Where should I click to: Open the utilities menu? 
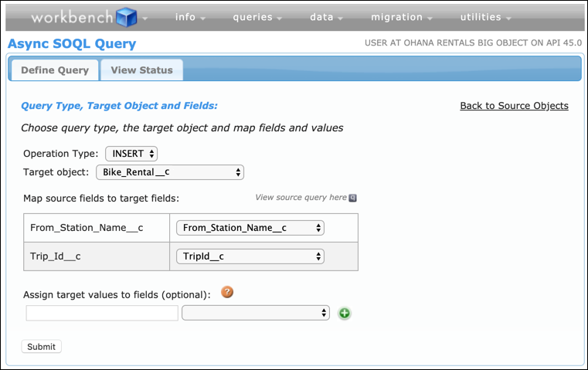pos(485,17)
